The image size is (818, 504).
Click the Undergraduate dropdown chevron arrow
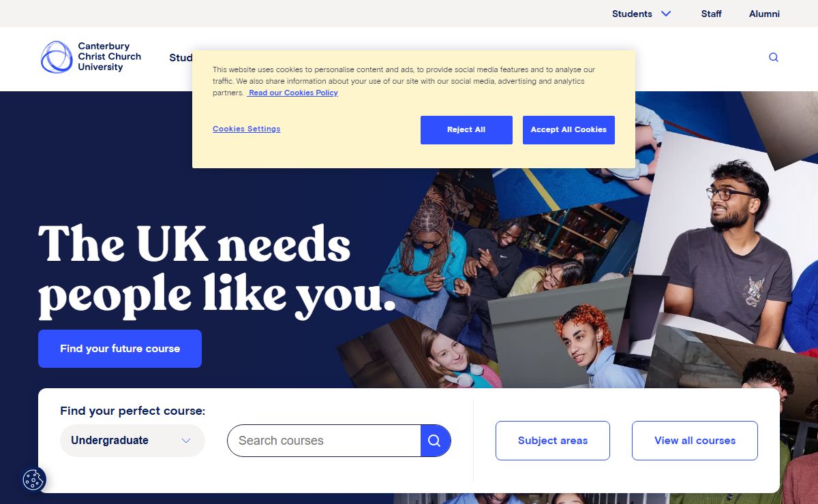click(x=186, y=441)
